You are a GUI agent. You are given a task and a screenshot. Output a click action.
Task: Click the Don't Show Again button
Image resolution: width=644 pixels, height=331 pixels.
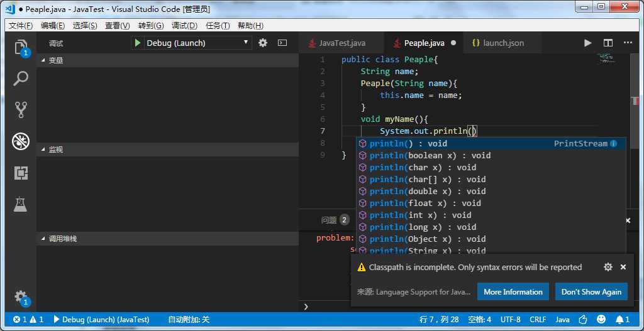coord(591,291)
